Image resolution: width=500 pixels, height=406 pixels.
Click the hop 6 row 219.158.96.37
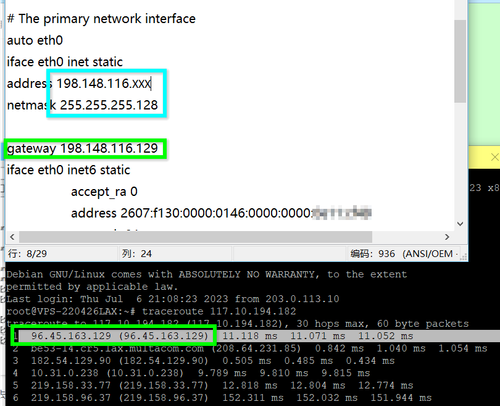click(x=222, y=398)
